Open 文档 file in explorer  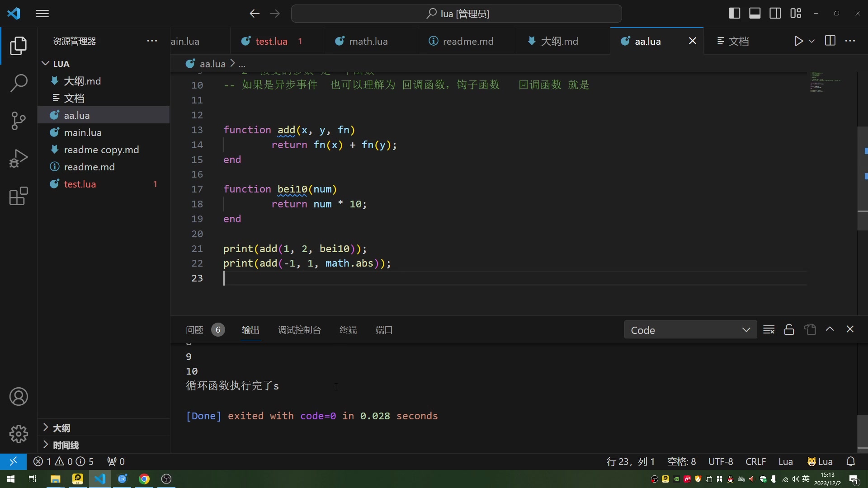pos(104,98)
